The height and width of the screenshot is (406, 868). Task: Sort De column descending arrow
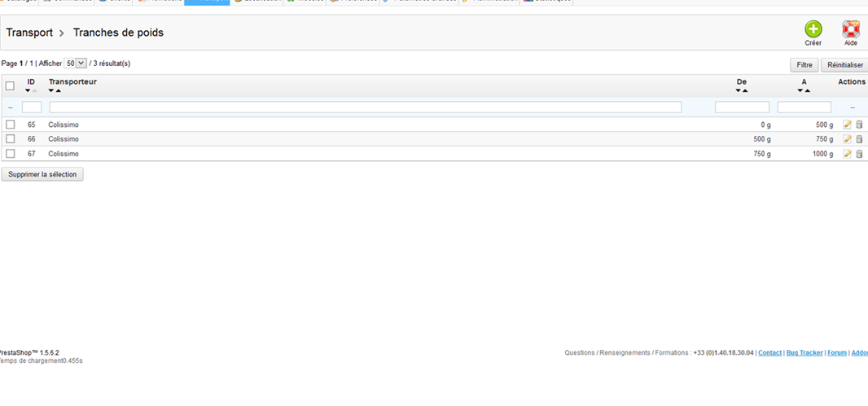click(x=738, y=90)
